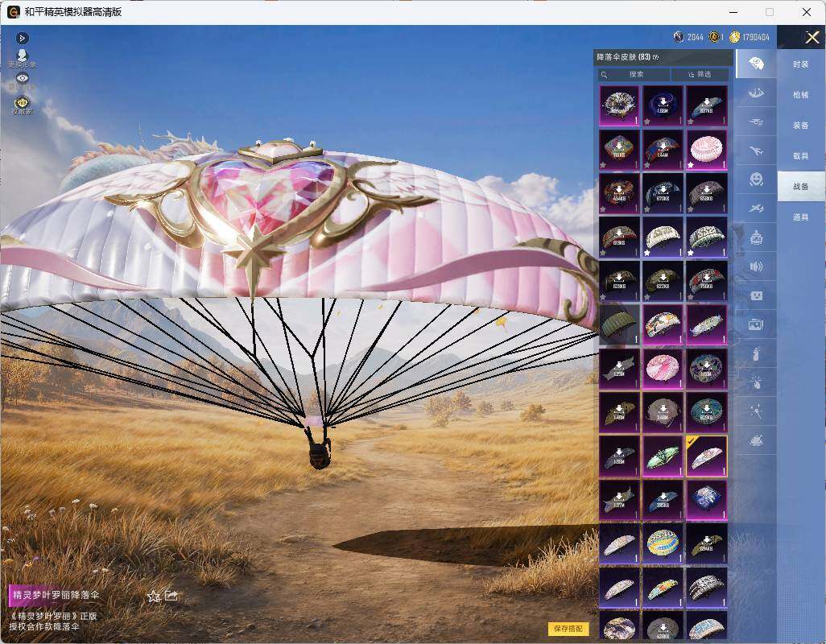Click the 保存搭配 button
This screenshot has width=826, height=644.
(x=568, y=628)
